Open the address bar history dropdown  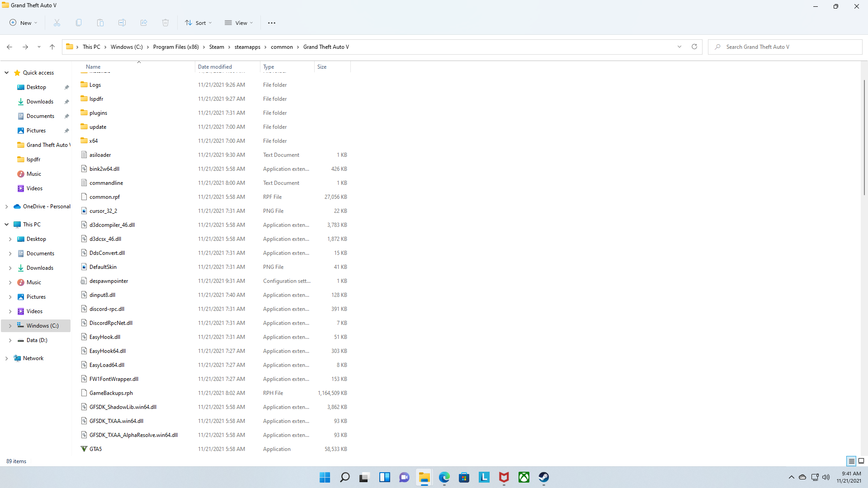pyautogui.click(x=679, y=47)
